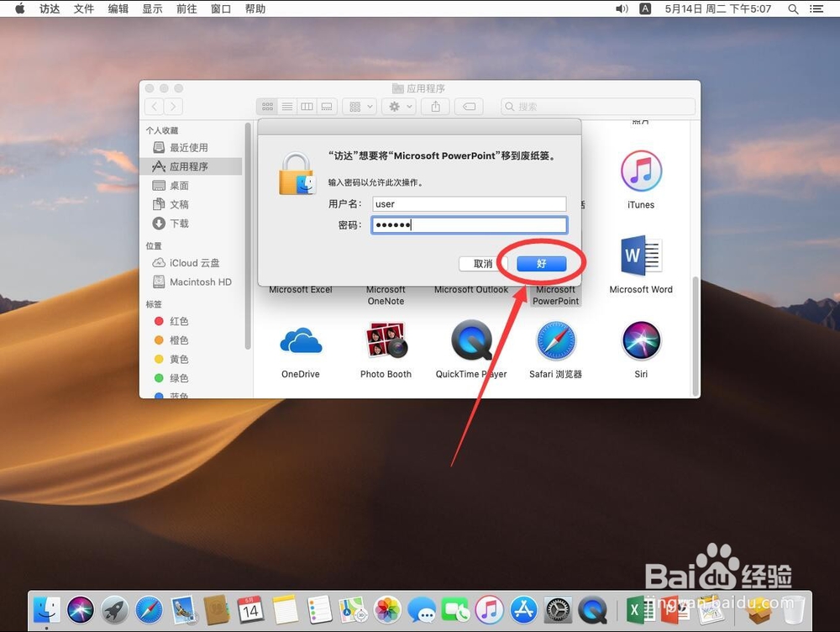Viewport: 840px width, 632px height.
Task: Open Spotlight search in menu bar
Action: tap(794, 8)
